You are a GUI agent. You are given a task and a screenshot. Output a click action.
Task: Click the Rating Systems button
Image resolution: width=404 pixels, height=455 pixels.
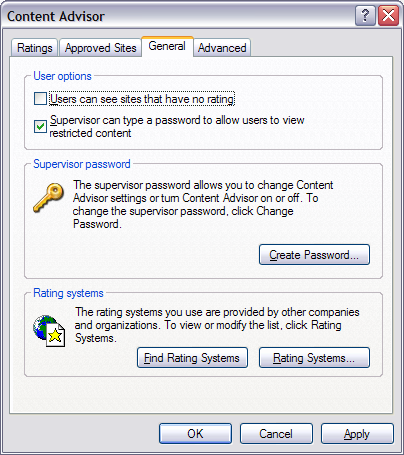314,358
